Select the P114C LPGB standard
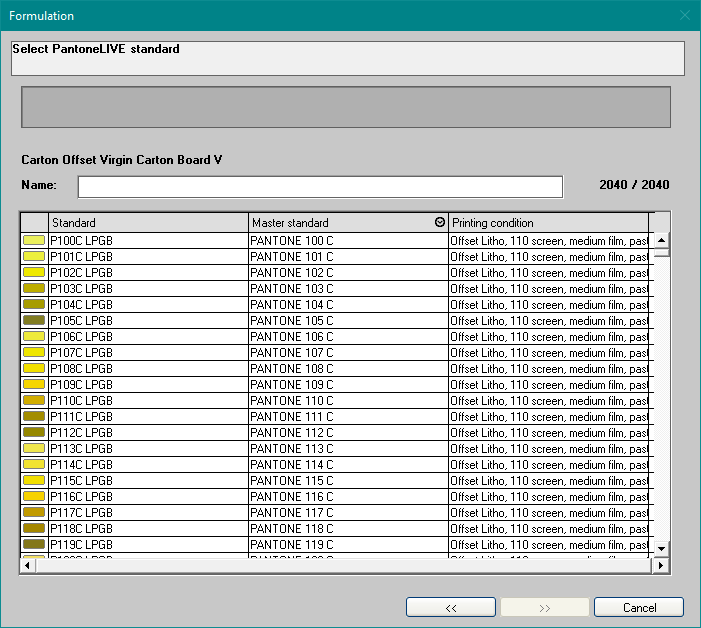 [148, 464]
